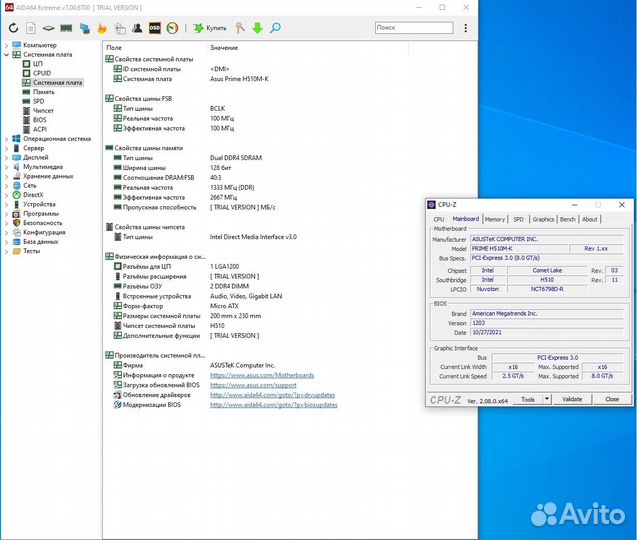Switch to About tab in CPU-Z
The width and height of the screenshot is (637, 540).
click(590, 219)
